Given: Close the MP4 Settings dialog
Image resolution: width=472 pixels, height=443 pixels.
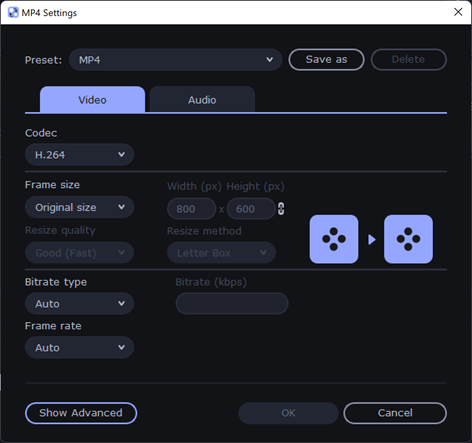Looking at the screenshot, I should 458,12.
